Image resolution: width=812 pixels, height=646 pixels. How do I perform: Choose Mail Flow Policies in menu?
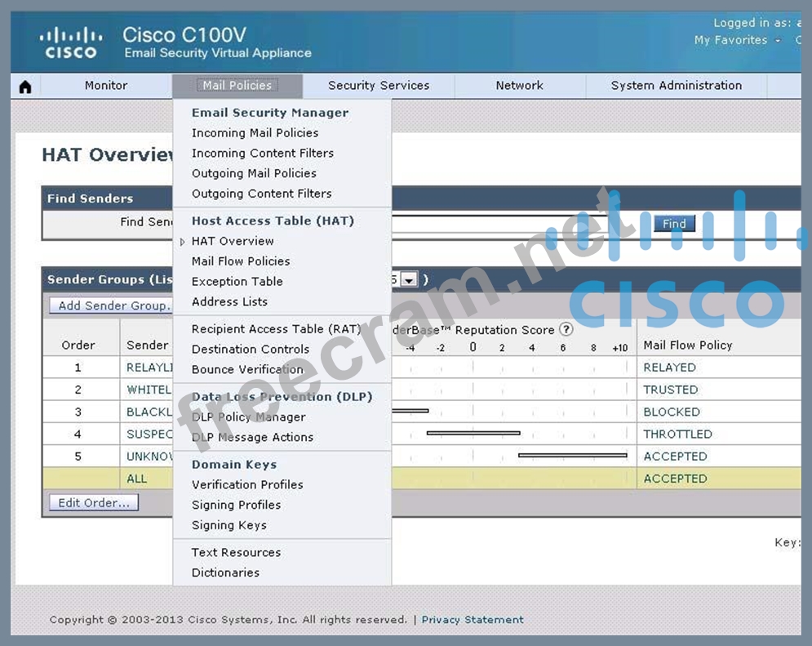pyautogui.click(x=241, y=261)
